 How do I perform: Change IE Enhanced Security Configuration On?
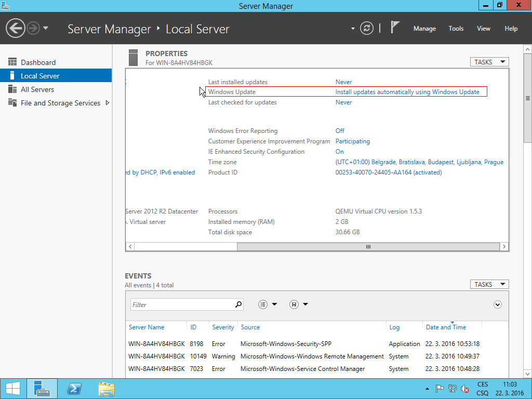tap(339, 152)
